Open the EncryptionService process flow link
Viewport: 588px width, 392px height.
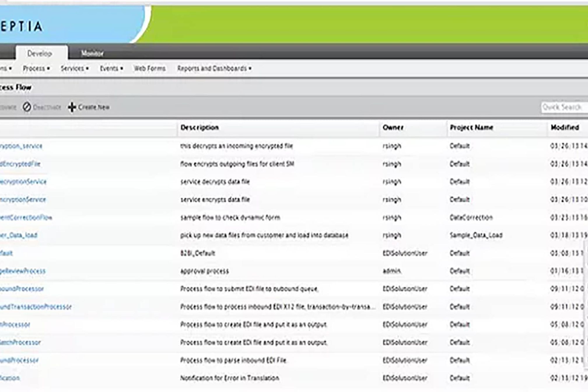[23, 199]
